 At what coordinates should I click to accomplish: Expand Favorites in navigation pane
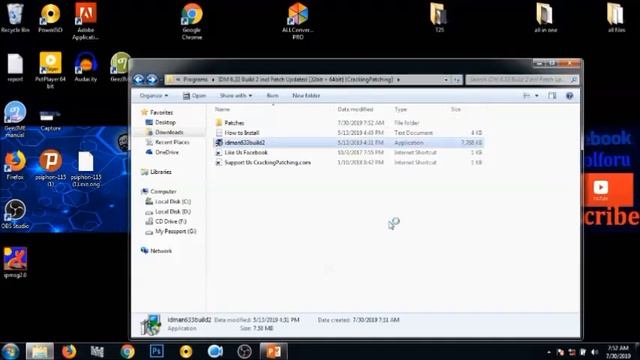click(x=161, y=112)
